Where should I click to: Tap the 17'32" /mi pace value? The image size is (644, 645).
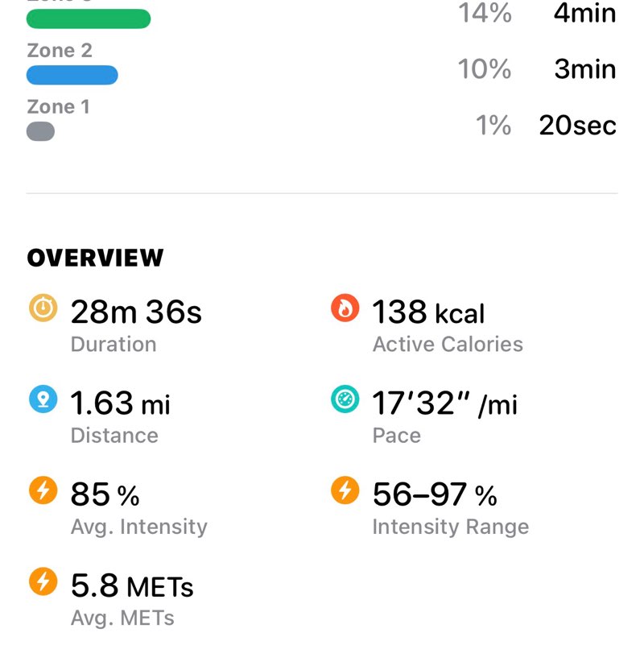pos(444,403)
